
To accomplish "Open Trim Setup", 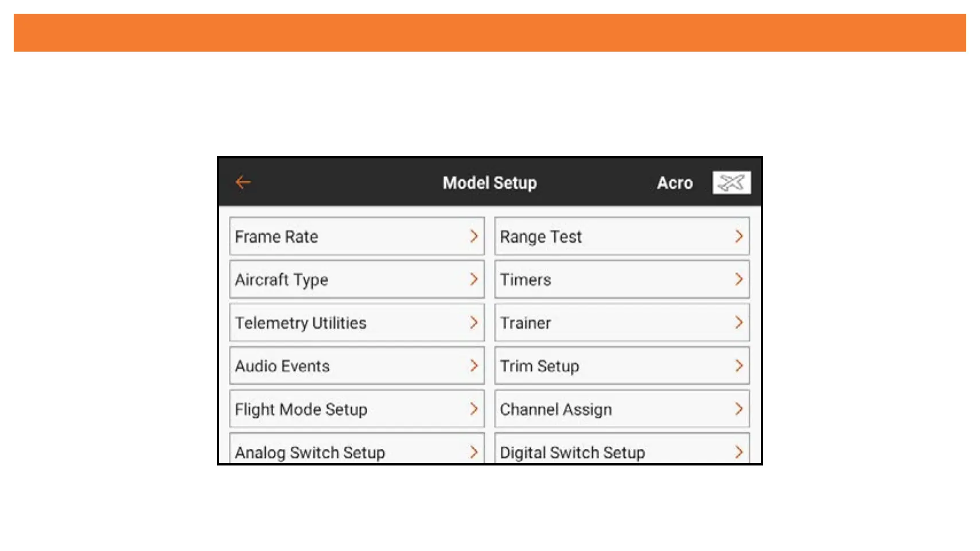I will (x=621, y=366).
